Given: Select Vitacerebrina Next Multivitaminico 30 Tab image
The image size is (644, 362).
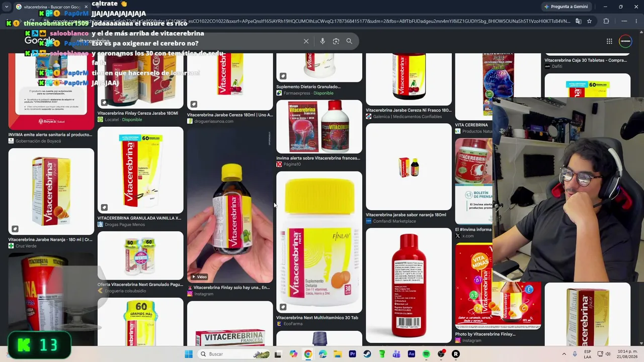Looking at the screenshot, I should [319, 242].
